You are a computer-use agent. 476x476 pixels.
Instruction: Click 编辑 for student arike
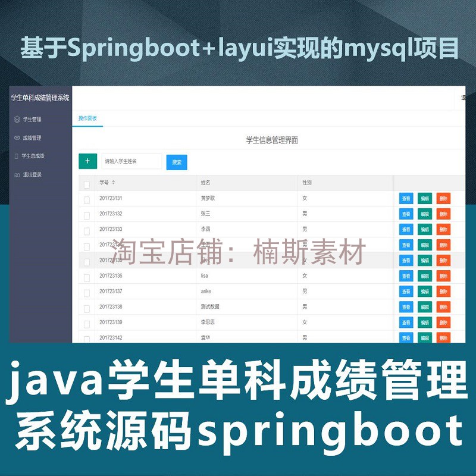[x=425, y=292]
